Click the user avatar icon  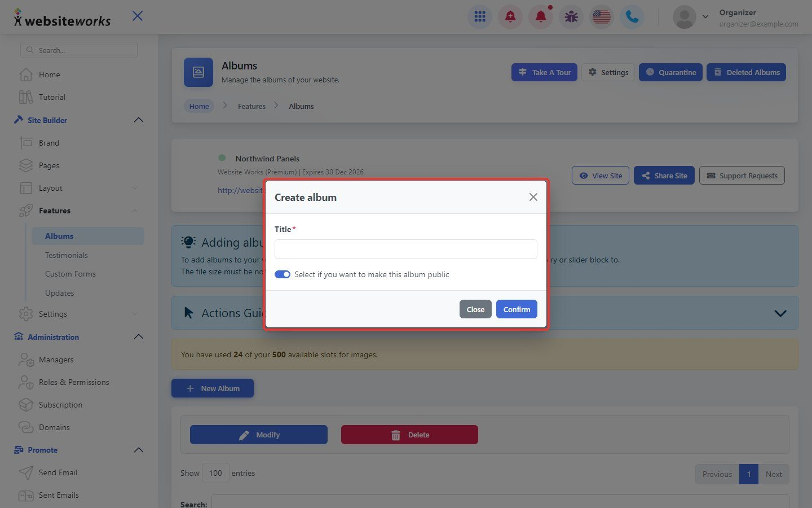click(685, 17)
